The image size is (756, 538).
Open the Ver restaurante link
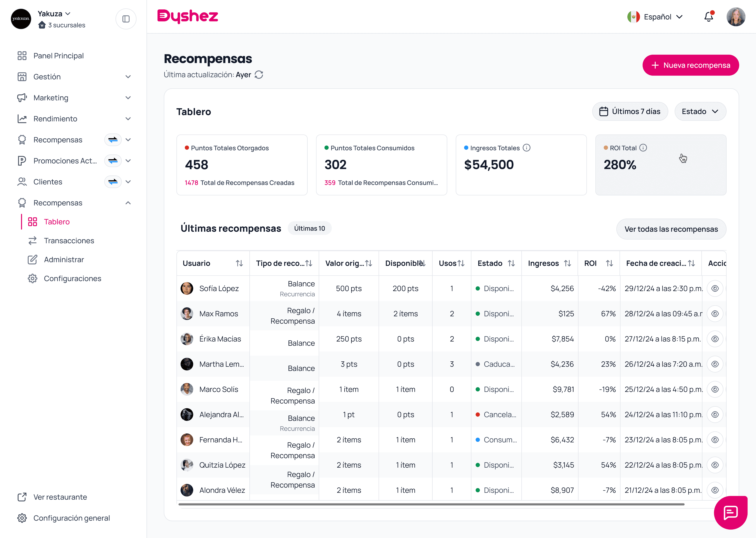pyautogui.click(x=60, y=497)
